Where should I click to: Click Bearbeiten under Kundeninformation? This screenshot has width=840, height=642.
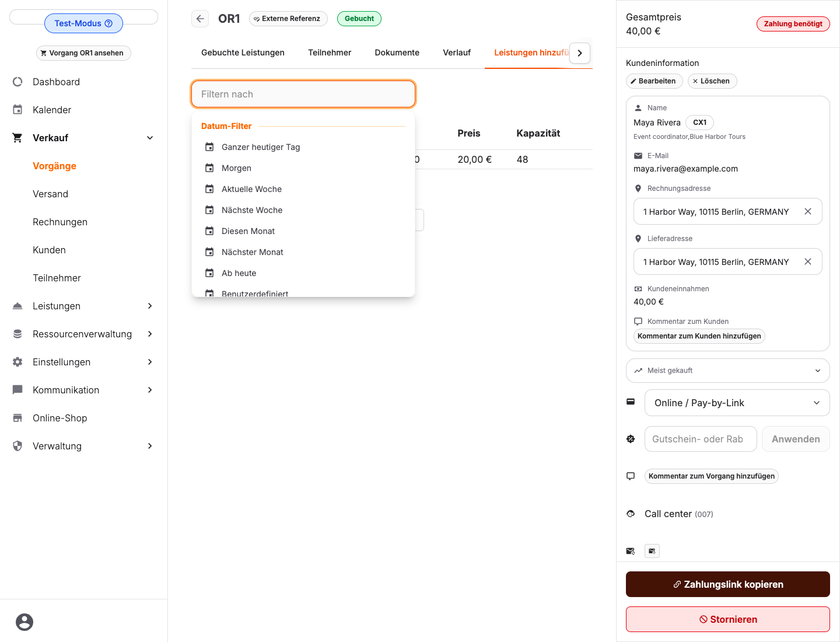click(x=654, y=81)
